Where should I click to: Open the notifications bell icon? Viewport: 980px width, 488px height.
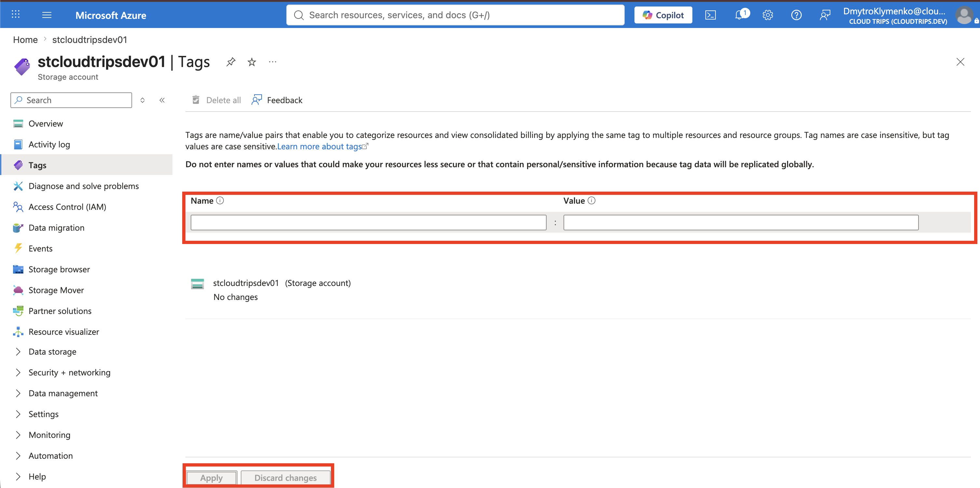click(740, 15)
